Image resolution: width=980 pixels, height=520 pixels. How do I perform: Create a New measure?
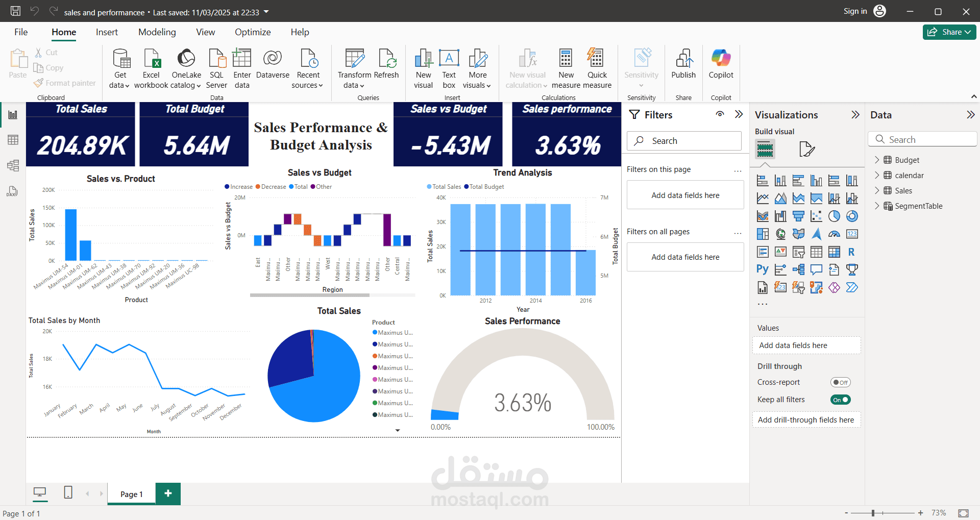566,69
